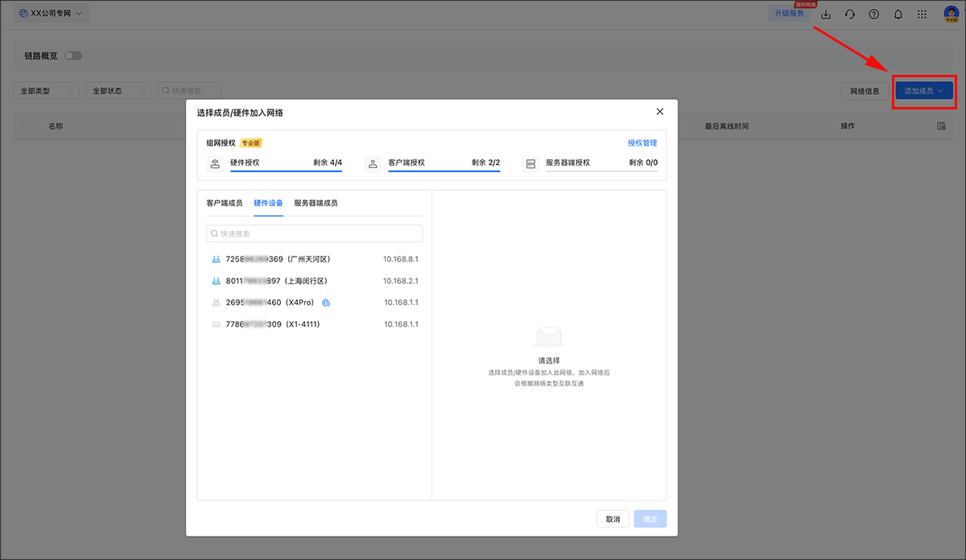Check the select-all checkbox in table header

click(x=27, y=126)
